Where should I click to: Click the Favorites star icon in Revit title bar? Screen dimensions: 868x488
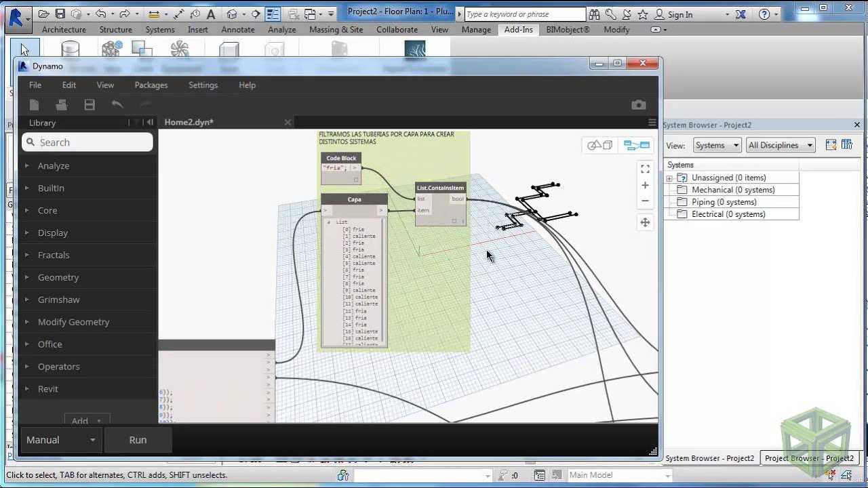tap(643, 14)
